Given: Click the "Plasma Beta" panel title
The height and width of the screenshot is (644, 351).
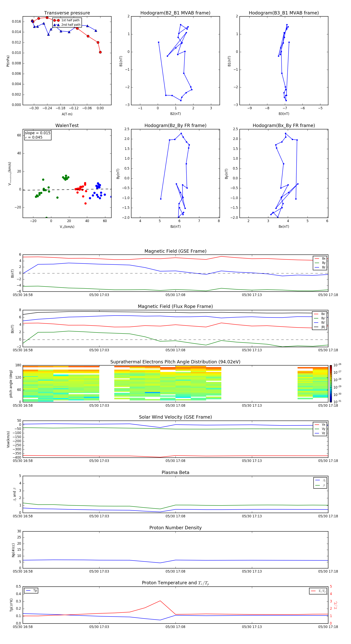Looking at the screenshot, I should [175, 473].
